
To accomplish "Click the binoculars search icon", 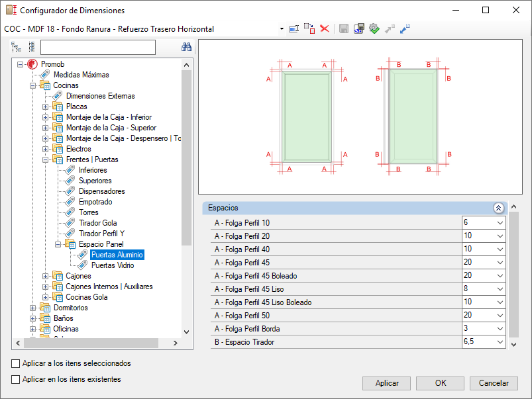I will [x=186, y=47].
